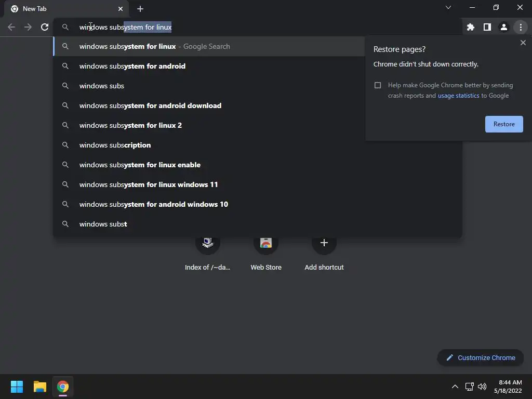Restore down the Chrome window

pos(496,7)
